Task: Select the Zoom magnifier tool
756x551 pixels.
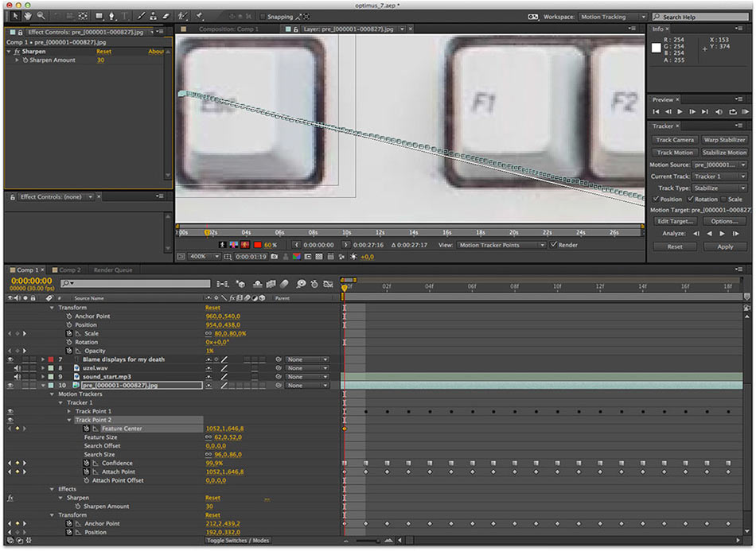Action: coord(41,16)
